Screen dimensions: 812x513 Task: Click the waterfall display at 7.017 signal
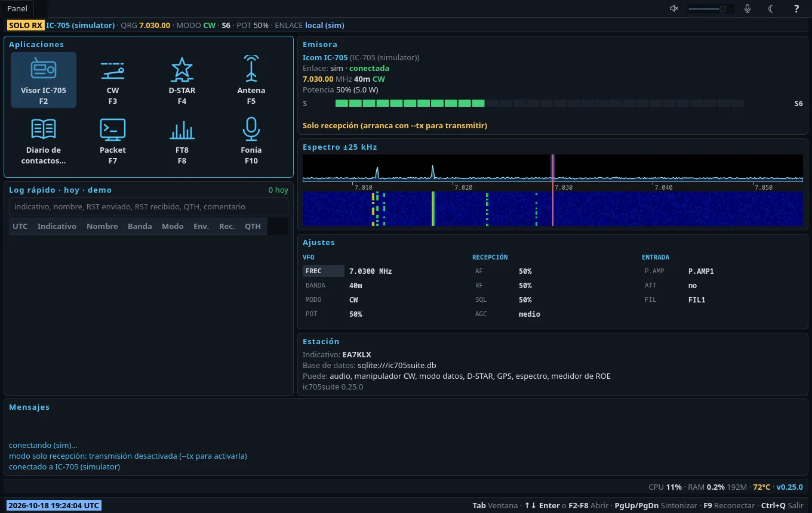click(433, 209)
